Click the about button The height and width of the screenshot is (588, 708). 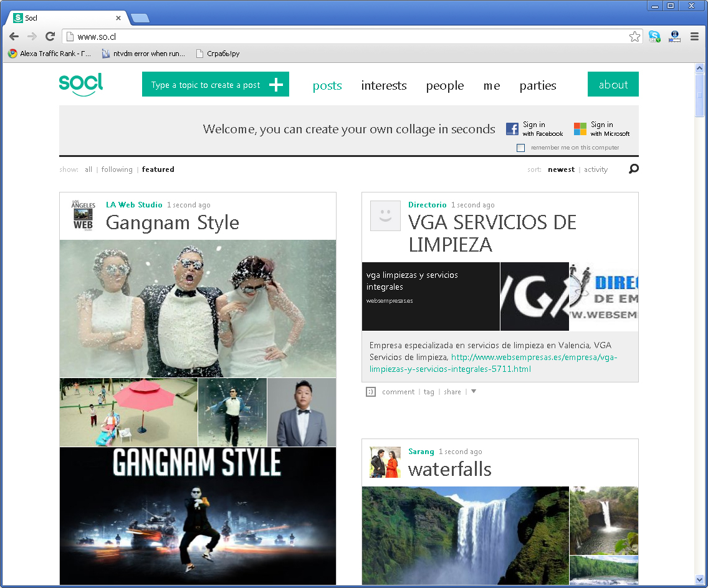click(613, 84)
